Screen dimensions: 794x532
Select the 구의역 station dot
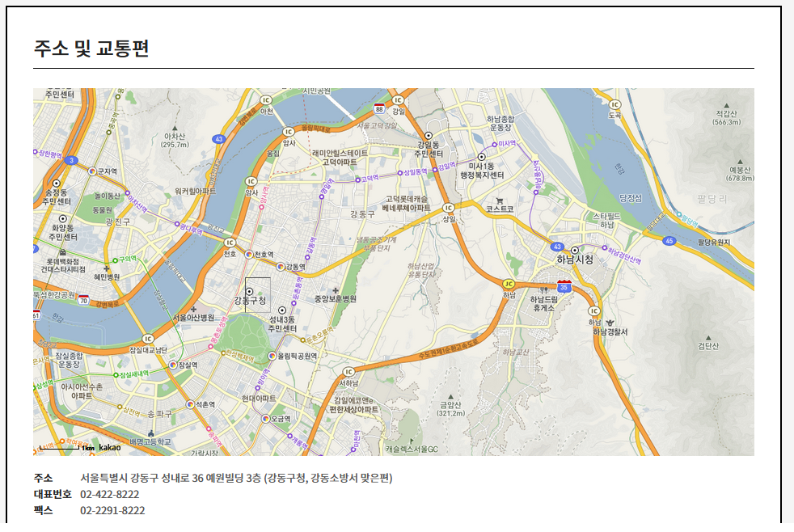[115, 260]
